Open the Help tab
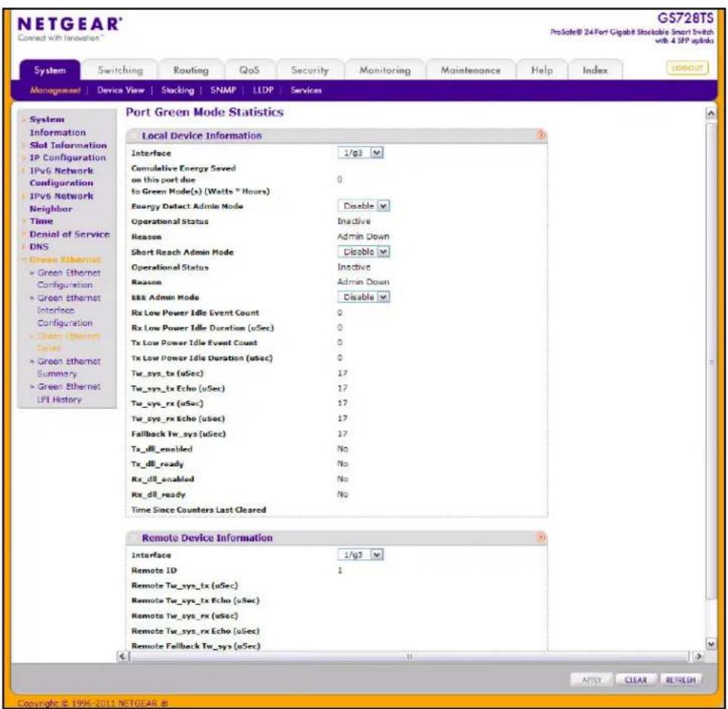 click(x=542, y=70)
